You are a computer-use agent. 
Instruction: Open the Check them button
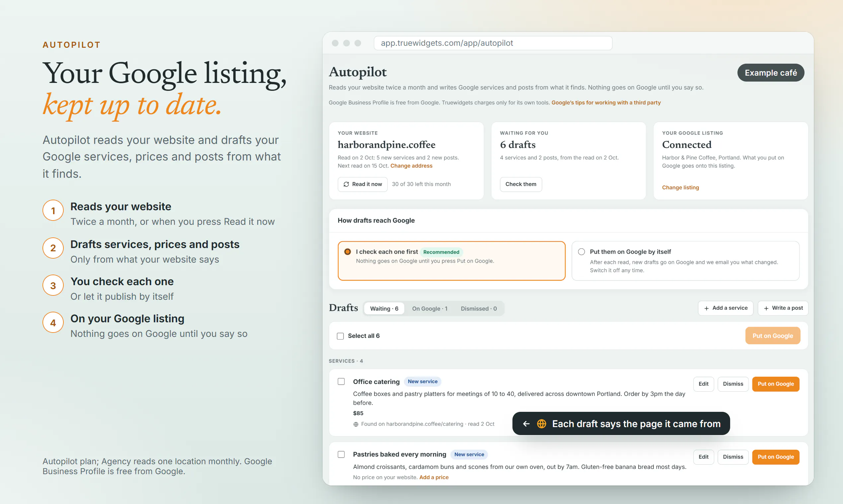coord(521,184)
